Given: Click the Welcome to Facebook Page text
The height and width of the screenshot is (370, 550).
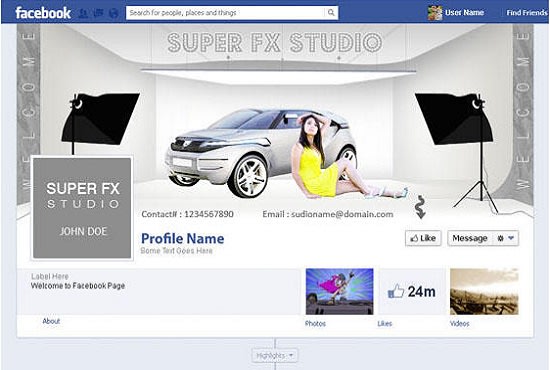Looking at the screenshot, I should (x=78, y=285).
